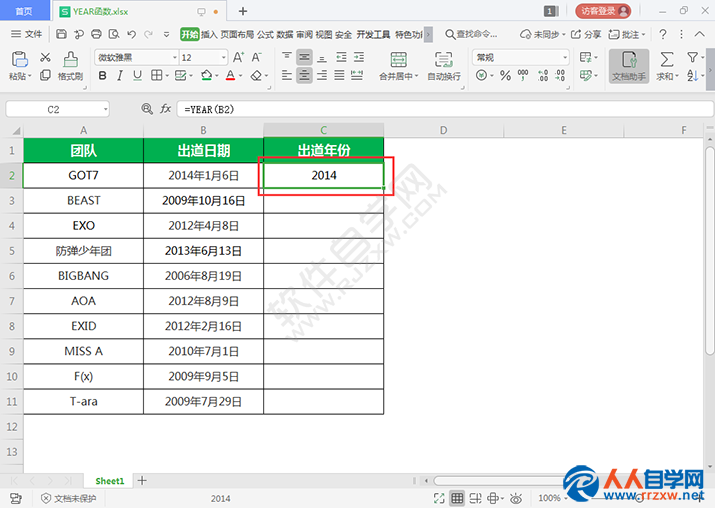The height and width of the screenshot is (508, 715).
Task: Click the Paste clipboard icon
Action: (x=20, y=60)
